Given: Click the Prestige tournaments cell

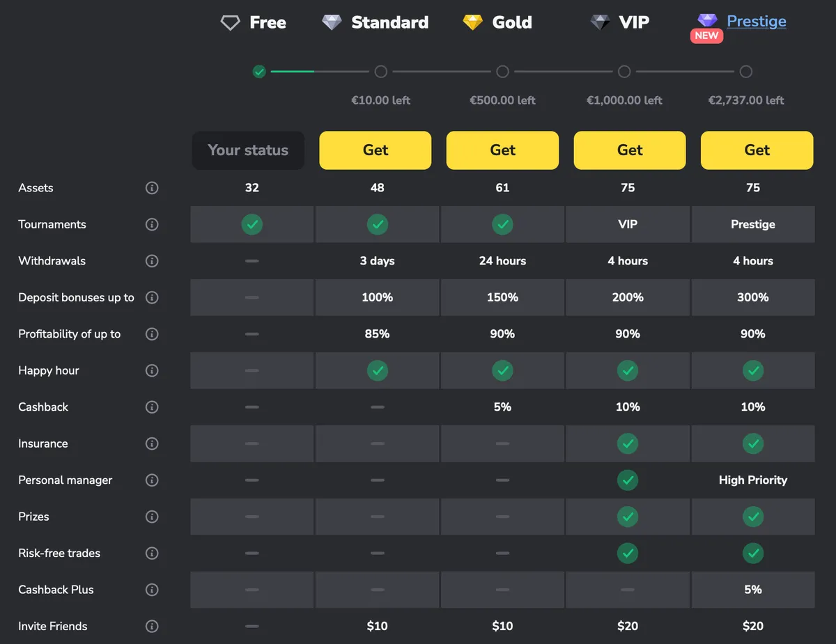Looking at the screenshot, I should (x=753, y=224).
